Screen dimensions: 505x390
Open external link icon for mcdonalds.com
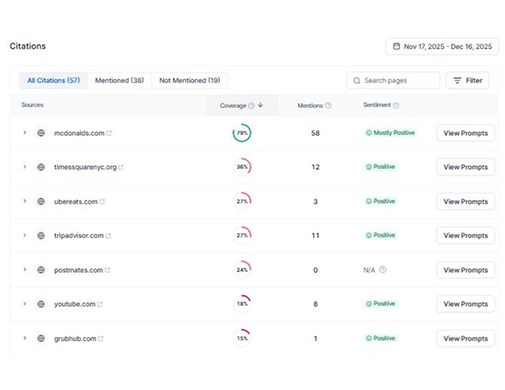(x=109, y=133)
